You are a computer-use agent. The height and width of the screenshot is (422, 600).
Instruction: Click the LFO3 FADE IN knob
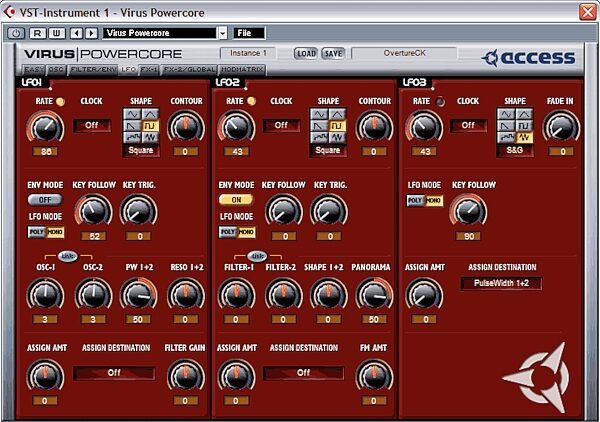pyautogui.click(x=561, y=127)
